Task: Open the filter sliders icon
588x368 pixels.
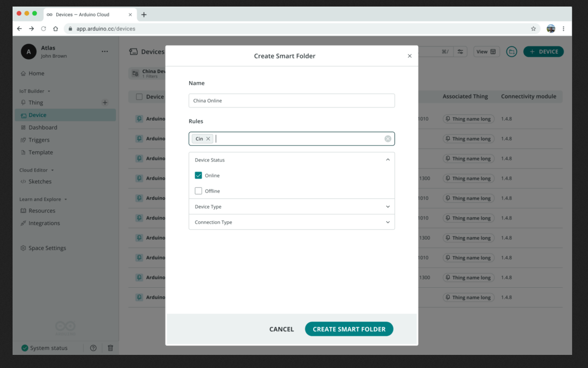Action: (460, 52)
